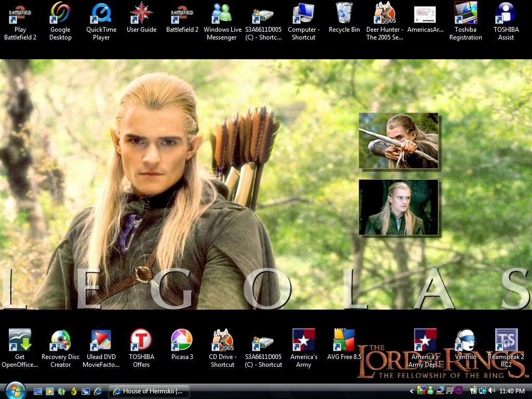Open the Ulead DVD MovieFactory shortcut
The image size is (532, 399).
[x=101, y=340]
